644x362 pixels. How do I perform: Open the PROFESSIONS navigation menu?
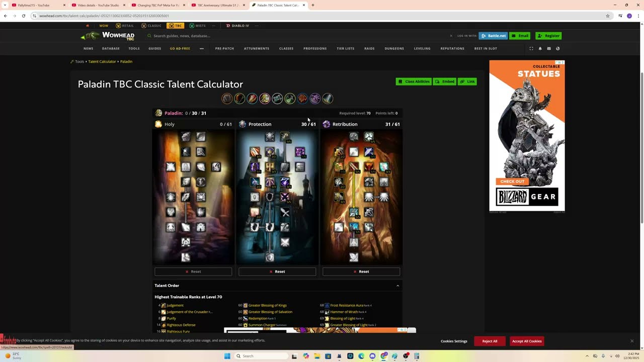click(315, 49)
